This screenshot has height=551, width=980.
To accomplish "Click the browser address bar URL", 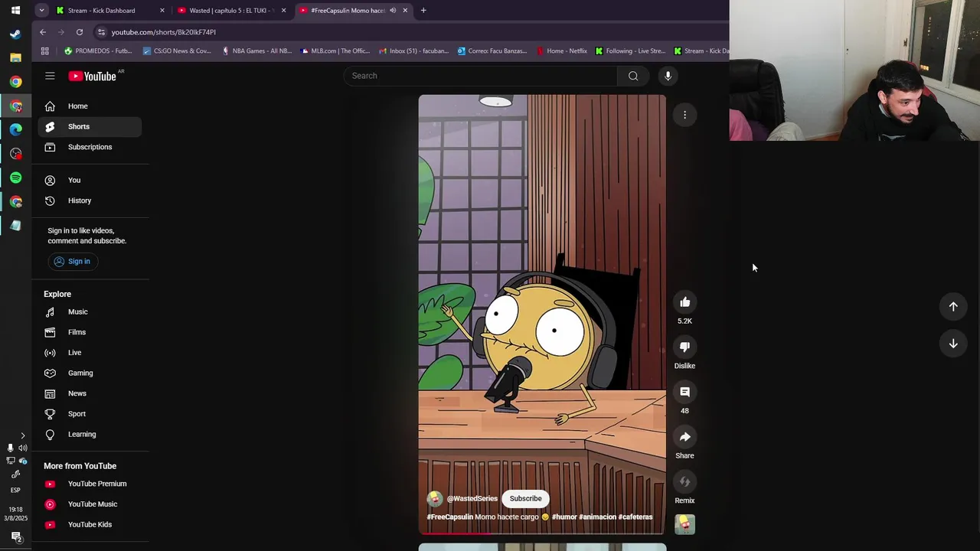I will [x=164, y=32].
